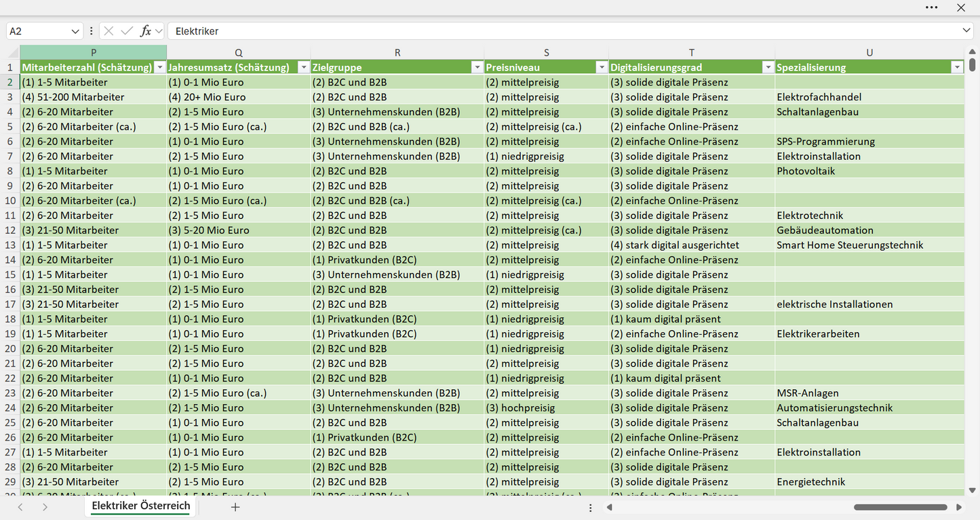This screenshot has height=520, width=980.
Task: Select cell 'Smart Home Steuerungstechnik'
Action: click(869, 245)
